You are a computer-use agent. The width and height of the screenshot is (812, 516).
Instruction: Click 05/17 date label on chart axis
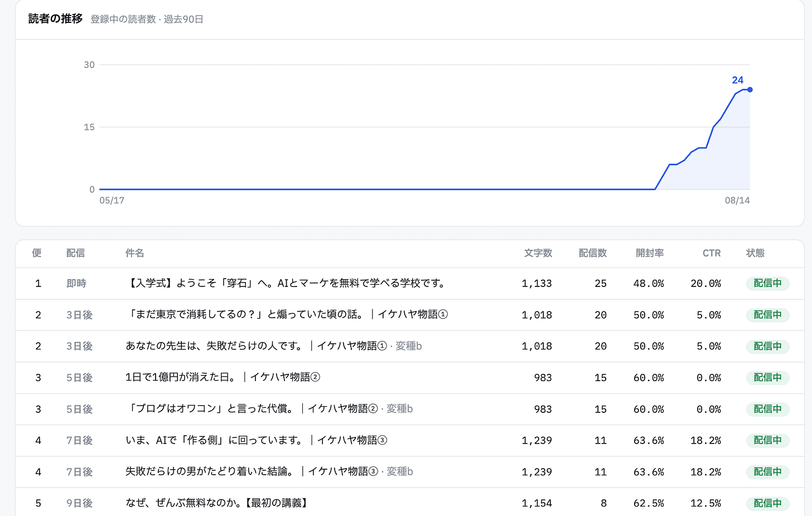(x=112, y=200)
